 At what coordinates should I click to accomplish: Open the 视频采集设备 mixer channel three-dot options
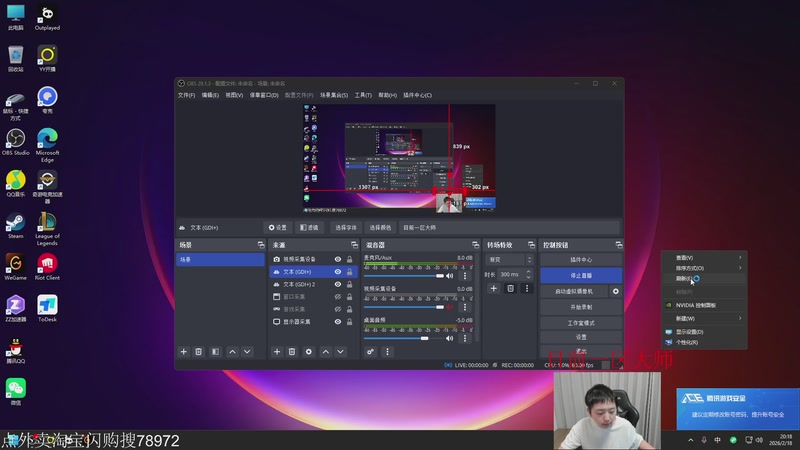(x=465, y=307)
